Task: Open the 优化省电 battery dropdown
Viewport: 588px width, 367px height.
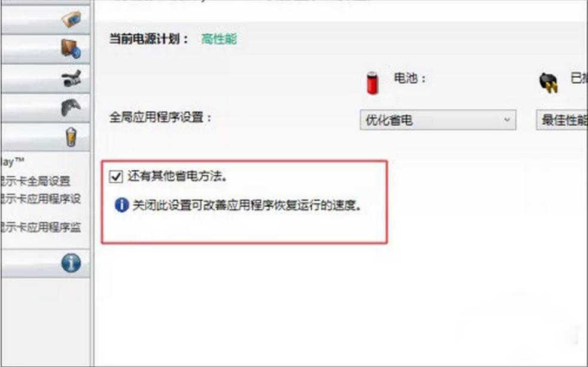Action: [x=438, y=120]
